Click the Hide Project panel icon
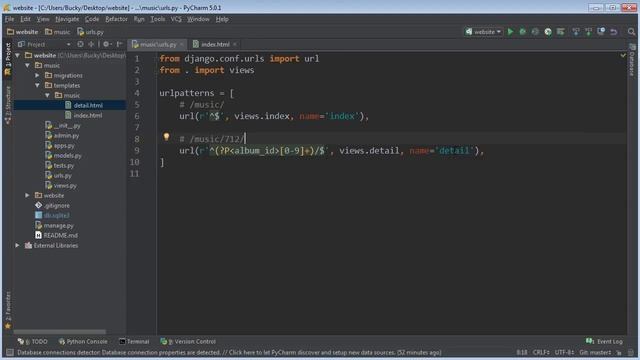The height and width of the screenshot is (360, 640). [x=119, y=44]
